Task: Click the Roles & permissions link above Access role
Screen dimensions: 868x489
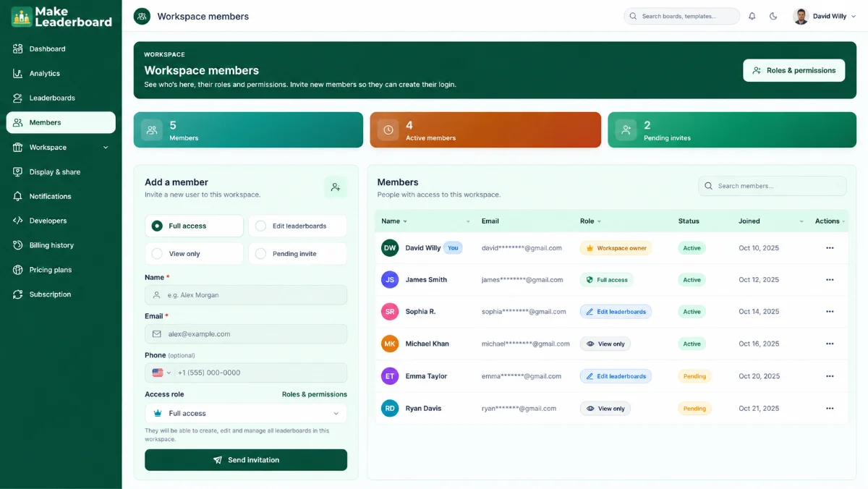Action: coord(315,394)
